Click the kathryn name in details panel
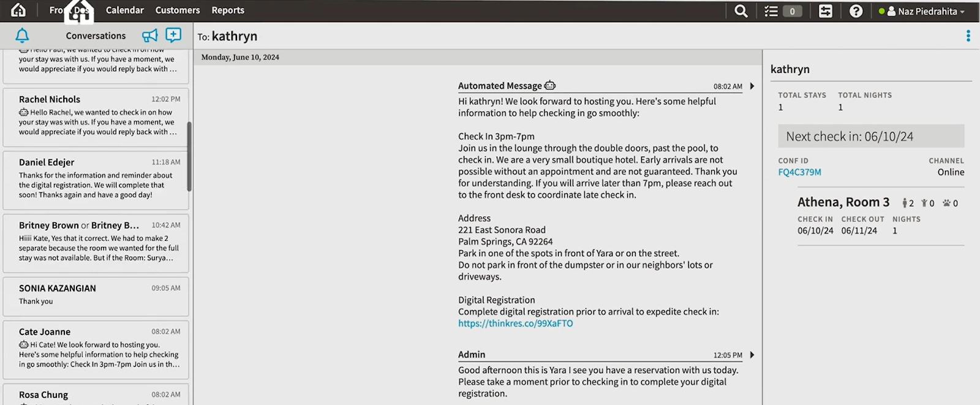The image size is (980, 405). click(790, 69)
